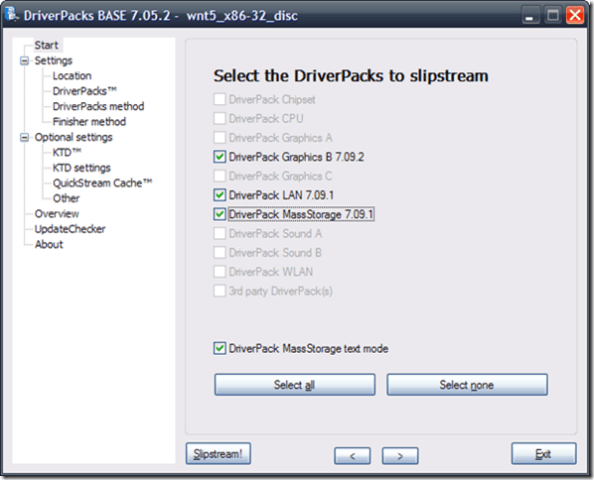This screenshot has width=594, height=480.
Task: Open the Finisher method page
Action: [x=89, y=122]
